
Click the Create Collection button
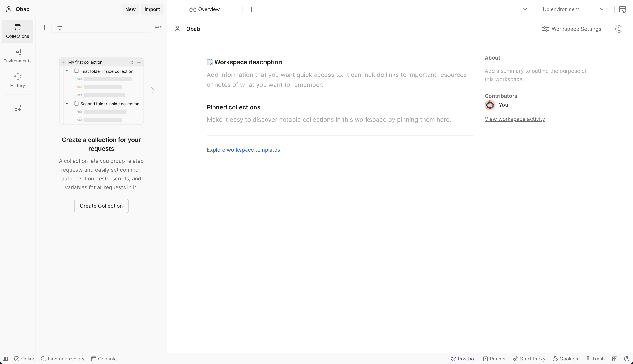click(101, 206)
